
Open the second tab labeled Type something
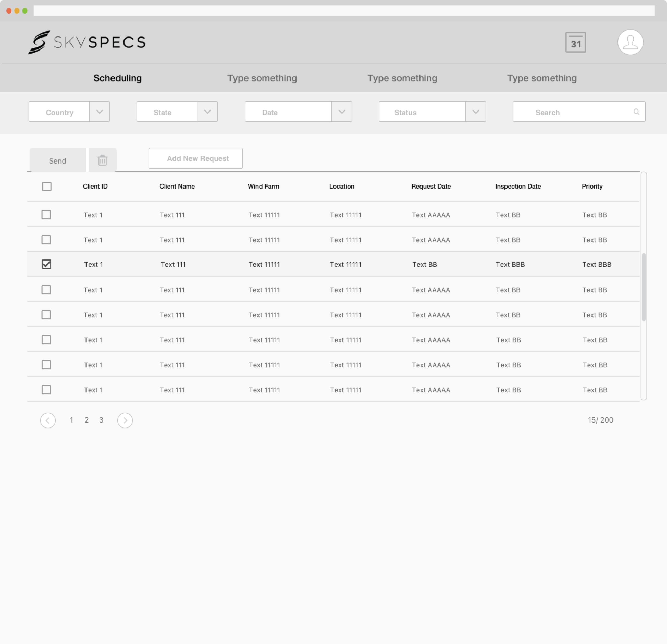[x=262, y=78]
